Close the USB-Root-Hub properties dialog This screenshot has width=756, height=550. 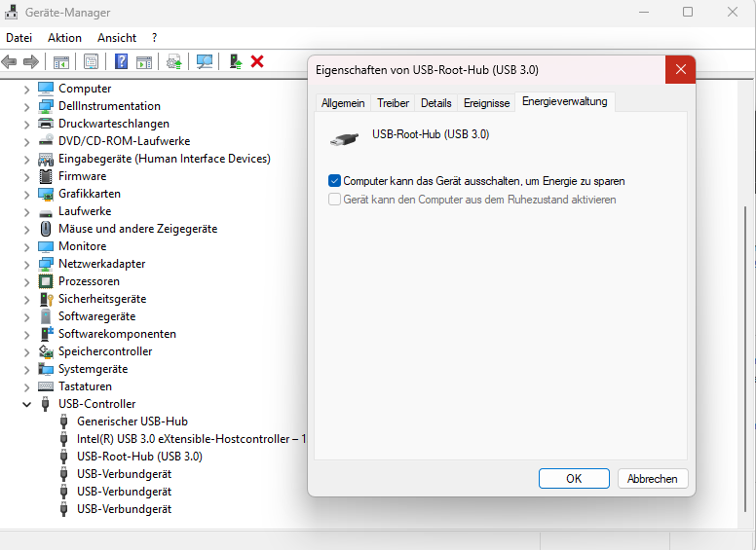[680, 70]
